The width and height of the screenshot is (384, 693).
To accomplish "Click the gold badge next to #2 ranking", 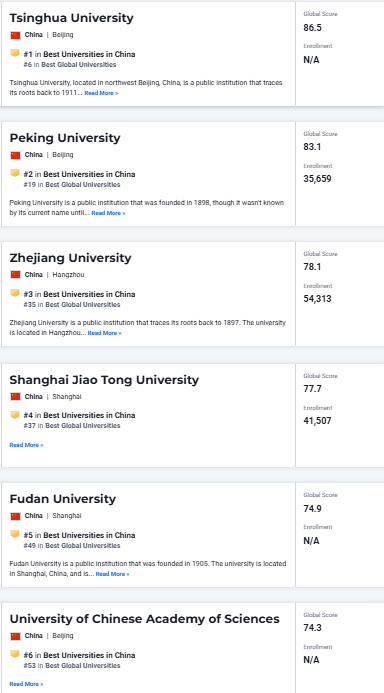I will pos(15,173).
